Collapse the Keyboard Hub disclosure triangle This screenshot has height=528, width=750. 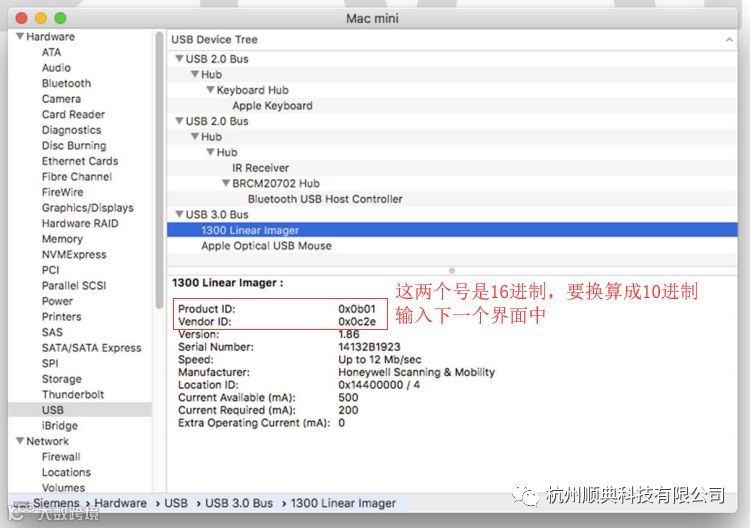pyautogui.click(x=210, y=90)
